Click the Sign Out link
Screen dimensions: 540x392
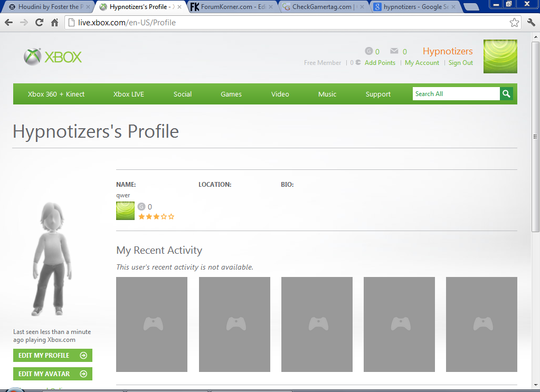click(x=460, y=63)
